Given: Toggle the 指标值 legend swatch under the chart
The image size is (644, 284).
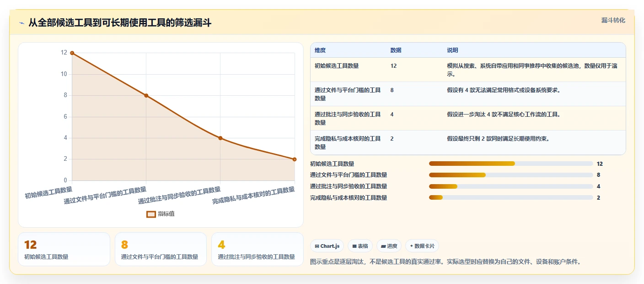Looking at the screenshot, I should pos(151,214).
